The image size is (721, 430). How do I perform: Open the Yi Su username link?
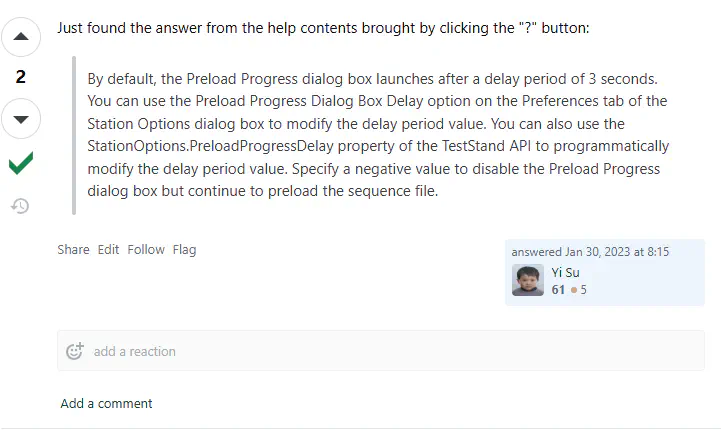(565, 272)
